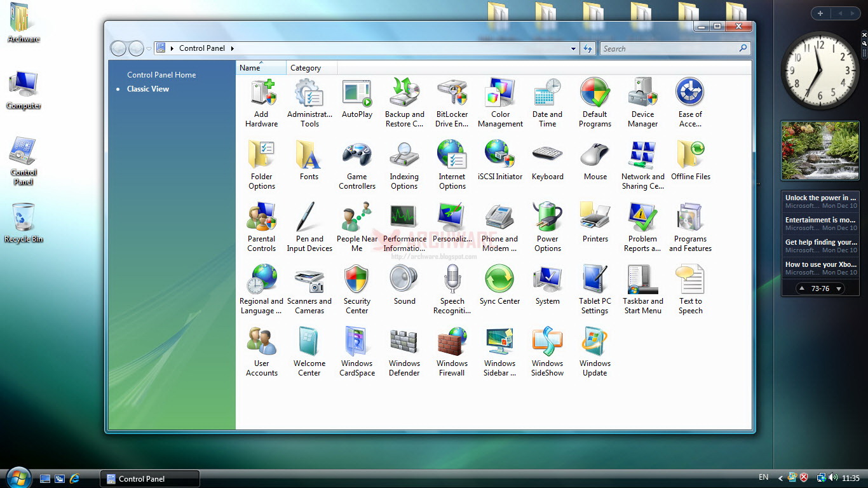868x488 pixels.
Task: Open Device Manager
Action: (643, 103)
